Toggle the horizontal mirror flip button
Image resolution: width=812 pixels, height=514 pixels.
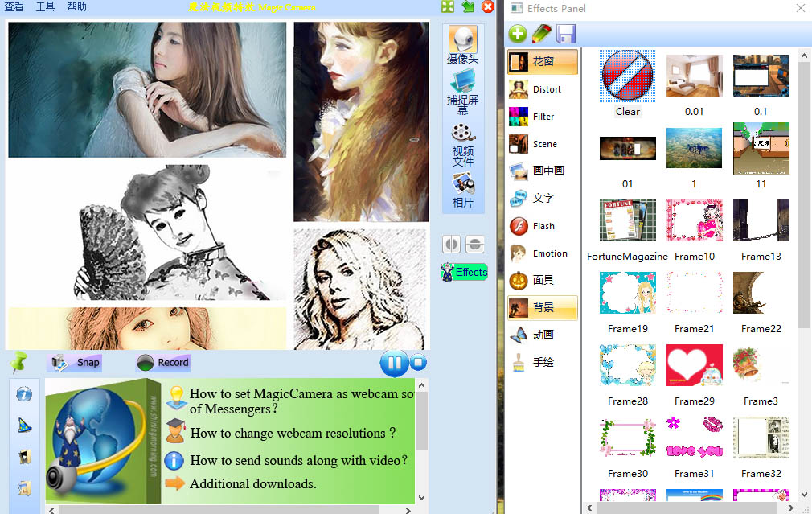click(x=452, y=244)
